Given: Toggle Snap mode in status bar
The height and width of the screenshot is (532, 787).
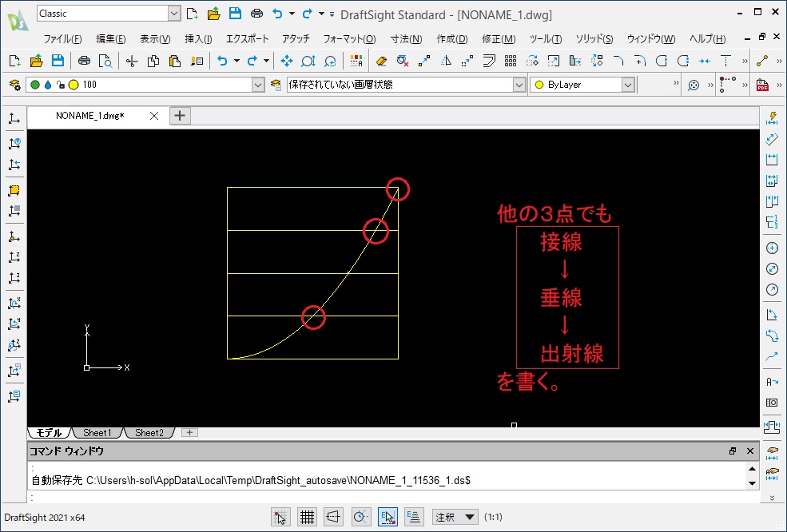Looking at the screenshot, I should point(280,517).
